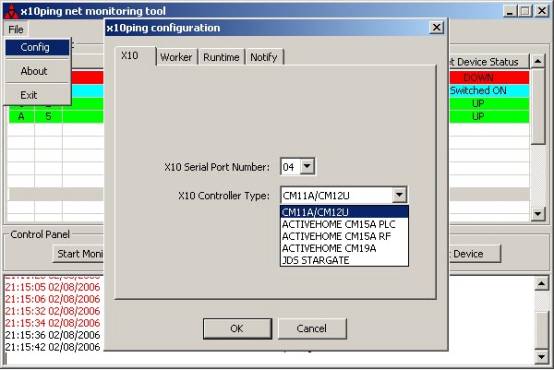The width and height of the screenshot is (554, 370).
Task: Click OK in the configuration dialog
Action: (x=237, y=329)
